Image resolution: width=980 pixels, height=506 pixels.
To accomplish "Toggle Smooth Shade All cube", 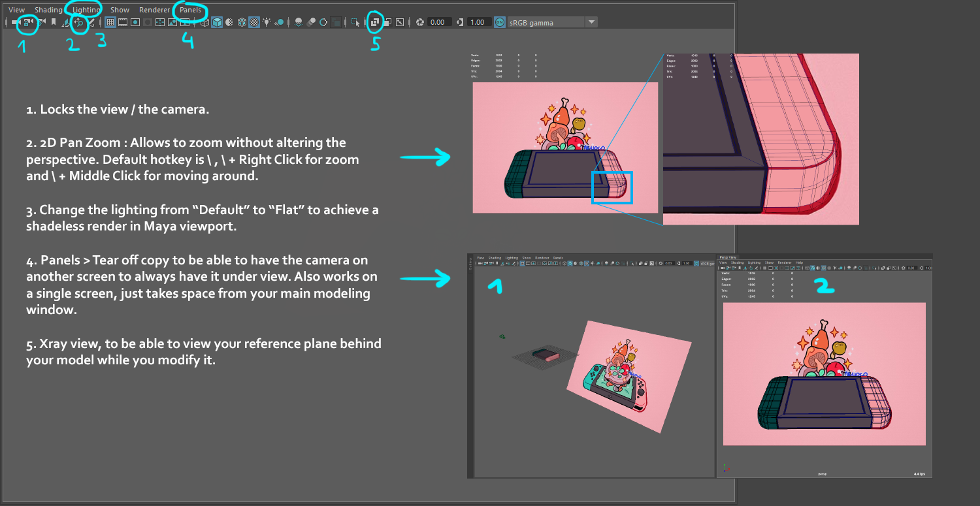I will click(217, 22).
